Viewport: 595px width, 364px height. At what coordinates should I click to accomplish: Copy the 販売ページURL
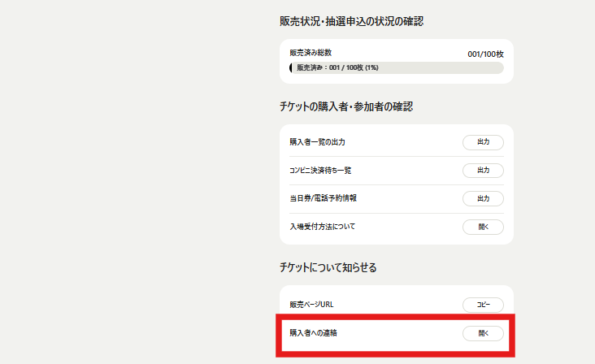(483, 305)
